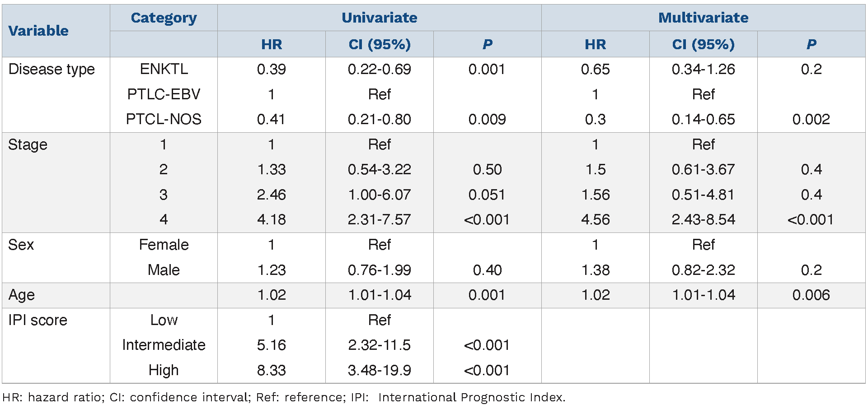Click the Male category cell
The width and height of the screenshot is (868, 409).
(x=164, y=270)
